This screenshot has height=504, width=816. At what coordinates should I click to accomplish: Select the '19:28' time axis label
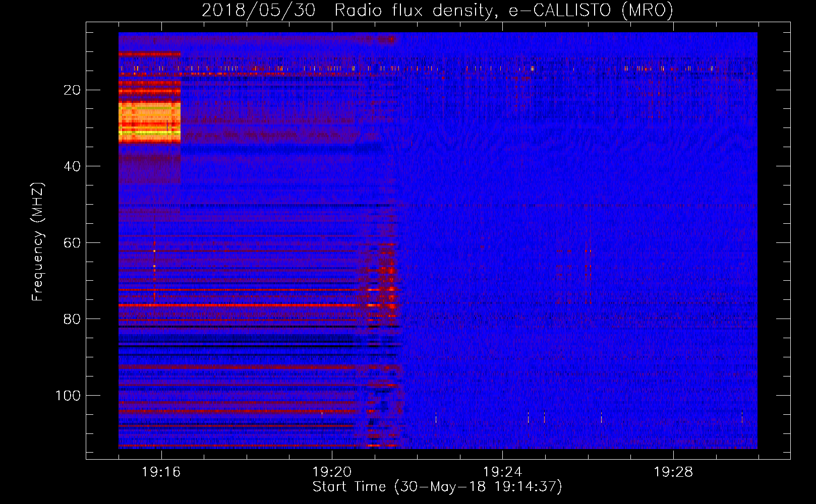tap(673, 472)
